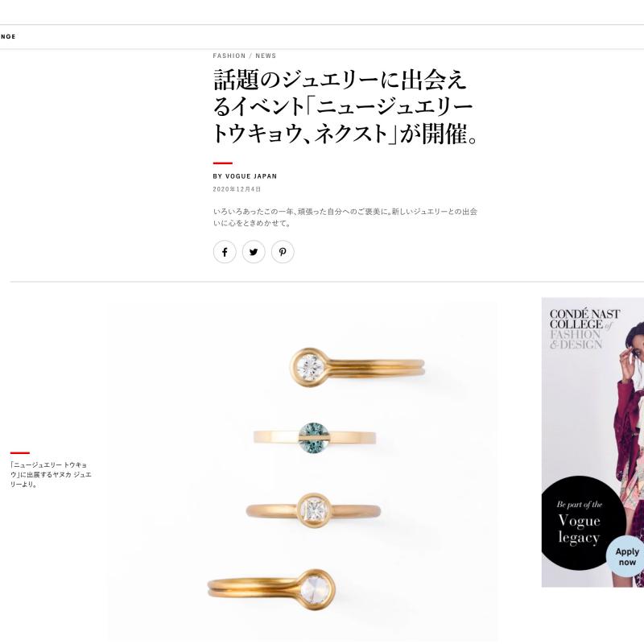Screen dimensions: 644x644
Task: Share article on Facebook icon
Action: (225, 252)
